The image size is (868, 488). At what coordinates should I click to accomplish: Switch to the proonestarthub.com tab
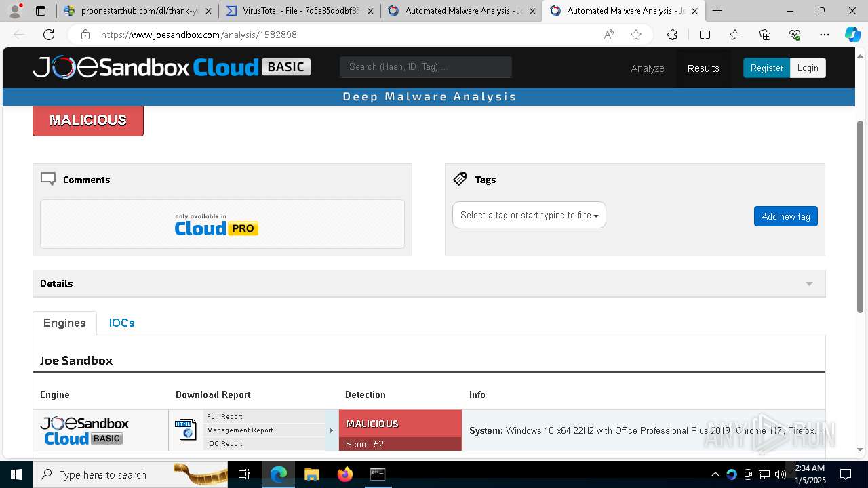tap(137, 11)
